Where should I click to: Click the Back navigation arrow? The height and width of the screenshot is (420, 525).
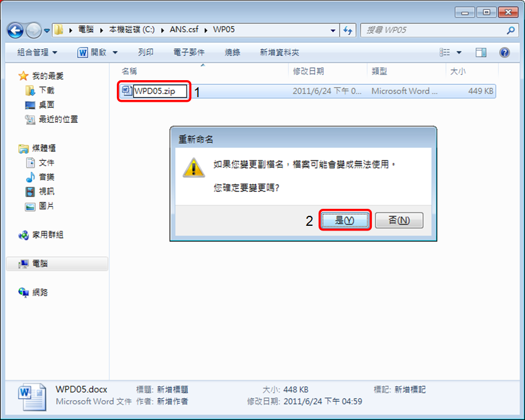tap(15, 30)
